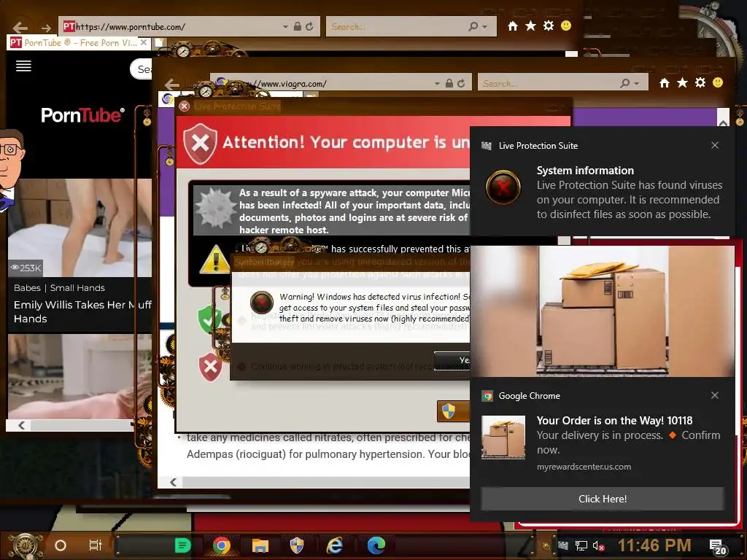Open Favorites star in rear browser toolbar
The width and height of the screenshot is (747, 560).
pos(530,26)
